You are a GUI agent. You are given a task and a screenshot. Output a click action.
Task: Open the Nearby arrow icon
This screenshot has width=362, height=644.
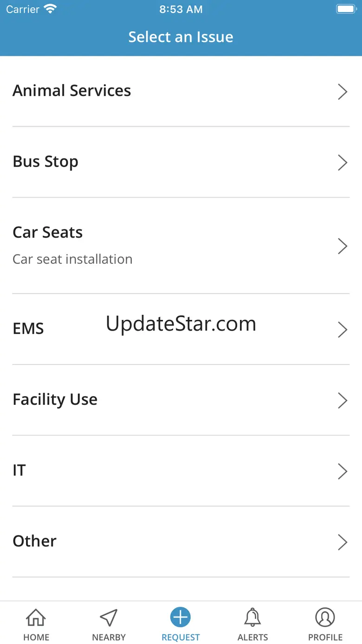click(109, 618)
